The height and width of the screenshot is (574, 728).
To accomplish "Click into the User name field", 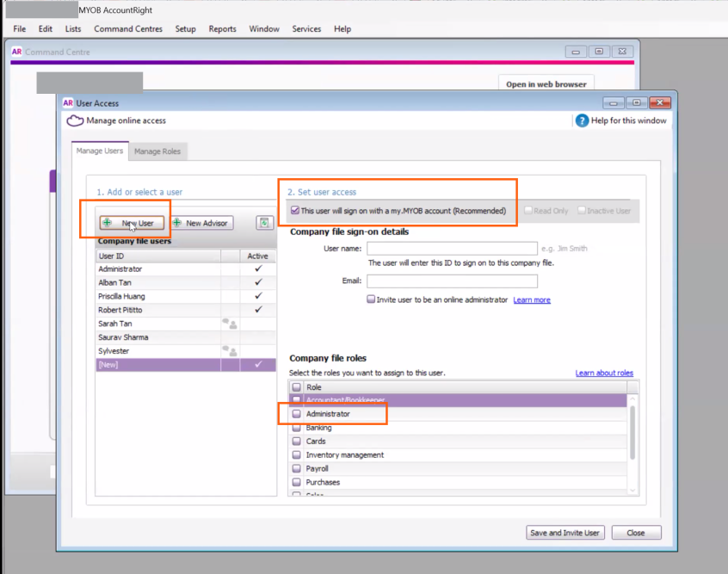I will [x=452, y=249].
